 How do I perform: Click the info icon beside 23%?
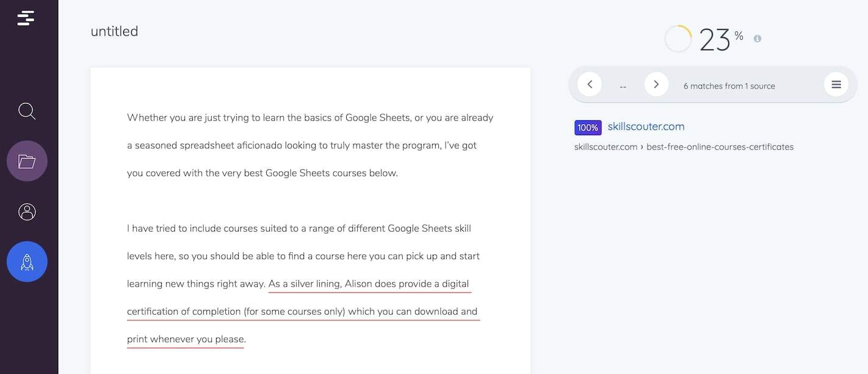(x=758, y=38)
